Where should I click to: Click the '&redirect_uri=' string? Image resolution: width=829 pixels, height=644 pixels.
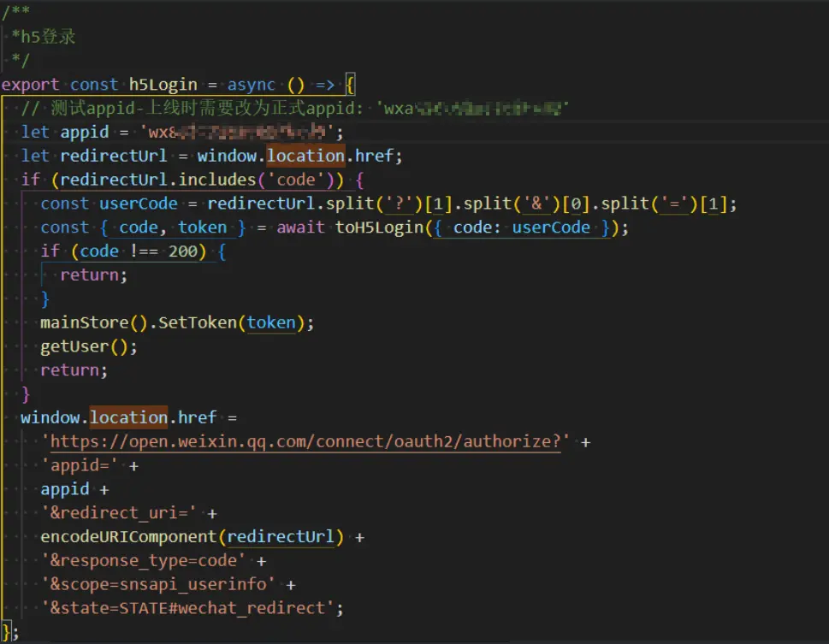pyautogui.click(x=118, y=513)
